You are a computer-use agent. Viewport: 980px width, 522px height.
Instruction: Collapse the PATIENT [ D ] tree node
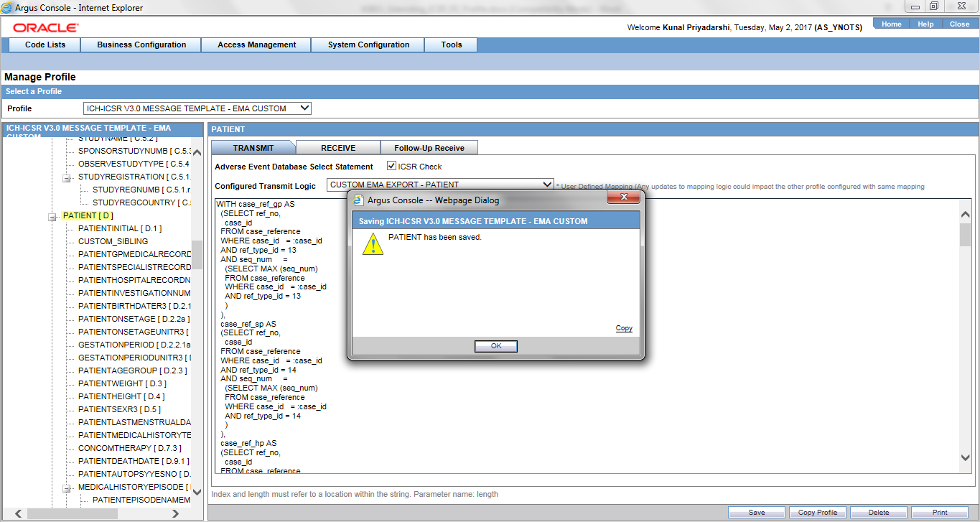52,216
